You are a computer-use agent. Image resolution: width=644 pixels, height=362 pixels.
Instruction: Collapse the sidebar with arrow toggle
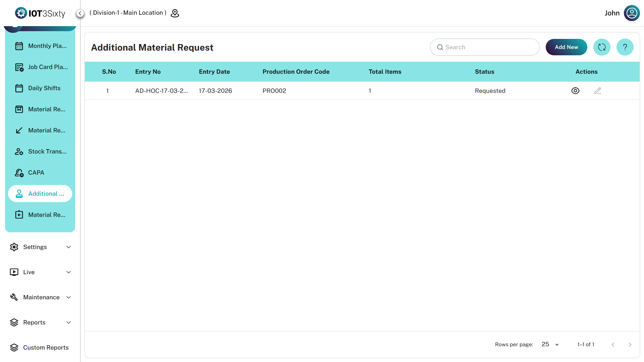point(80,13)
